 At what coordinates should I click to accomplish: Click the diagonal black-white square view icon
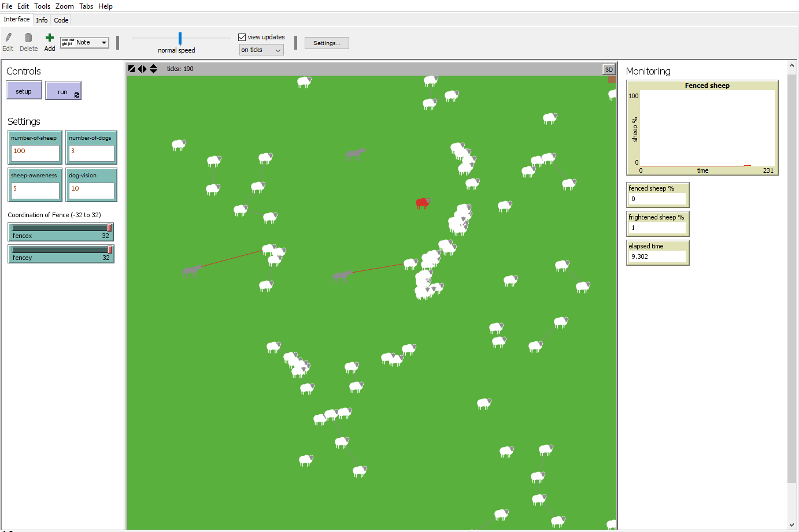coord(132,69)
